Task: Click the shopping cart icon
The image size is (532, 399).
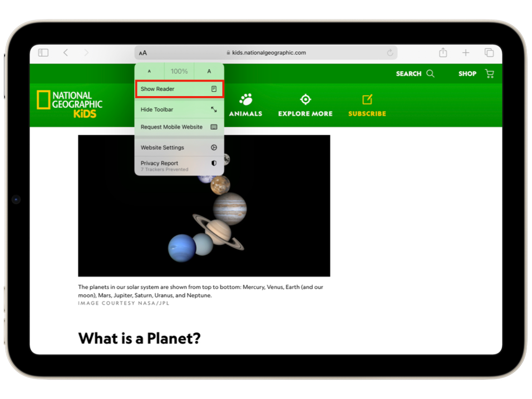Action: 490,73
